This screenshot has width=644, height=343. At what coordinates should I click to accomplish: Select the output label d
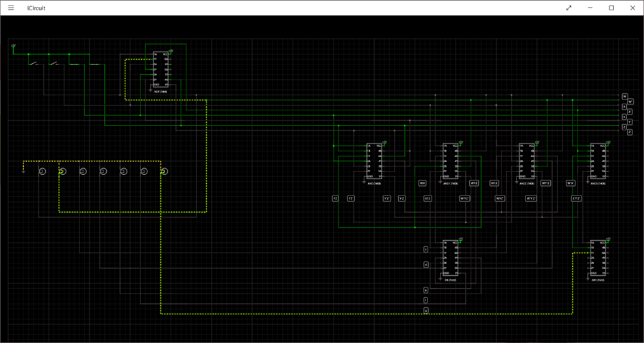pos(426,265)
